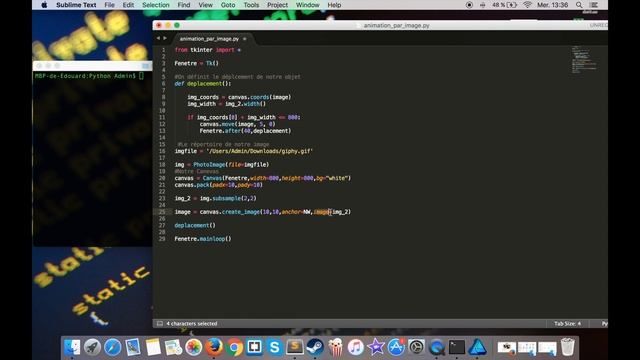Click battery 48% status in menu bar
The width and height of the screenshot is (640, 360).
[504, 5]
